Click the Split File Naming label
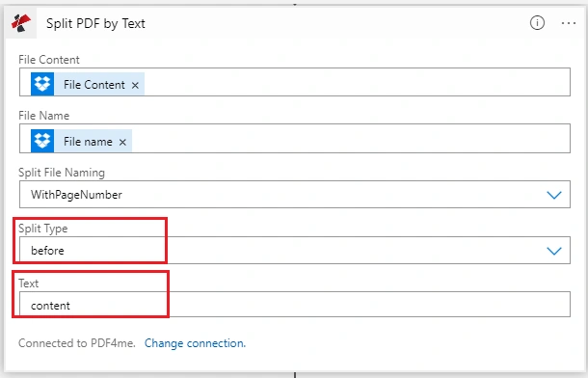Screen dimensions: 588x378 pos(62,173)
